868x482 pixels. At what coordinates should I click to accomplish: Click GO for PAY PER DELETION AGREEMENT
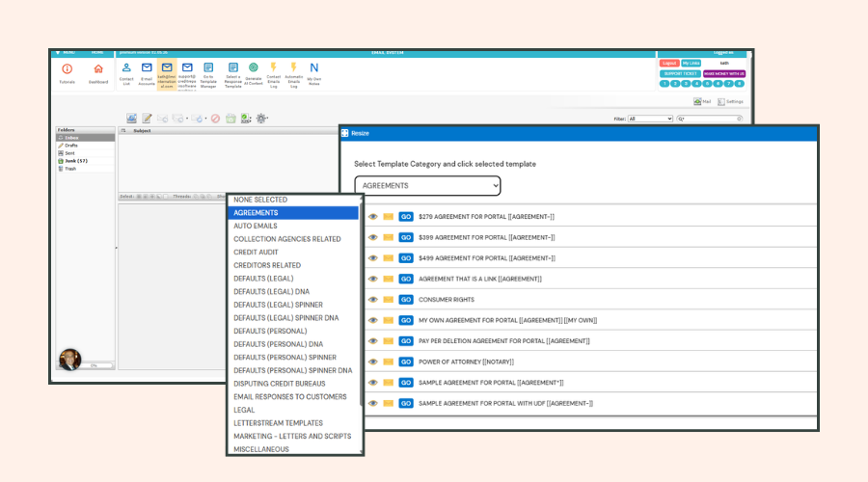[x=406, y=341]
